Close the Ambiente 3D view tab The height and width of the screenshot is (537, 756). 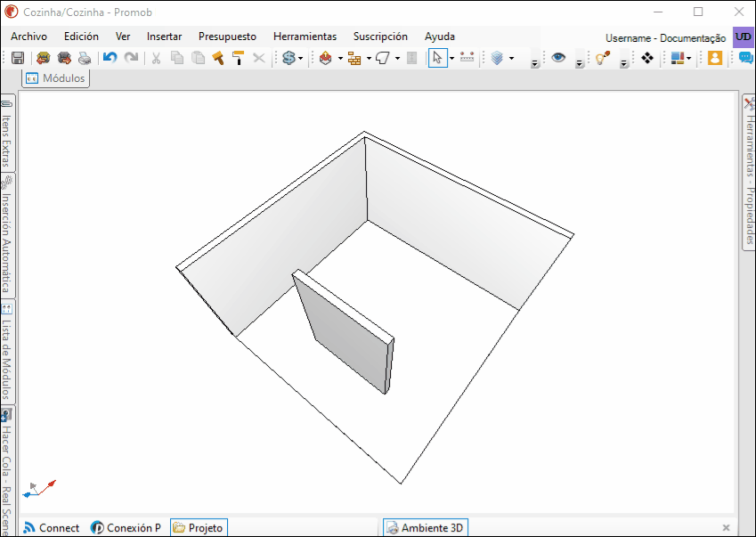726,528
